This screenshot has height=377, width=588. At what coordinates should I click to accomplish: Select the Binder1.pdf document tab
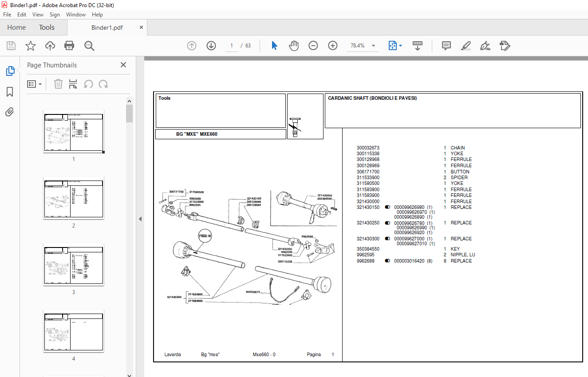107,27
